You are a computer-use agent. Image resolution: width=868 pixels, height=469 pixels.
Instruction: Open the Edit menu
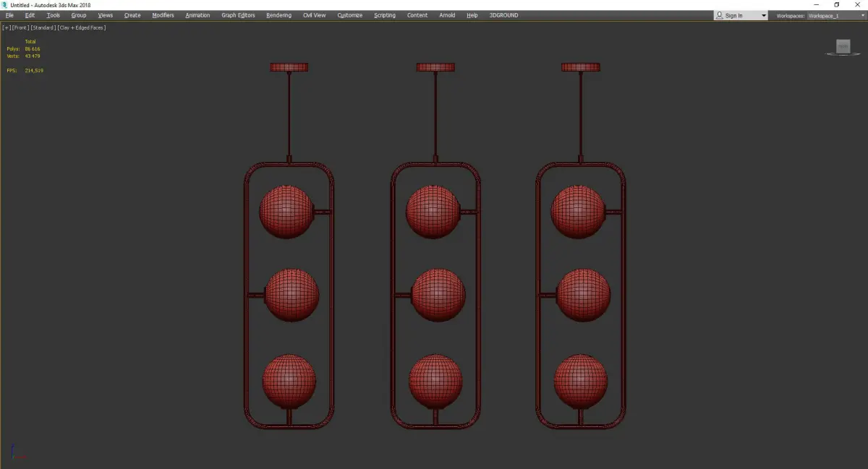click(30, 15)
